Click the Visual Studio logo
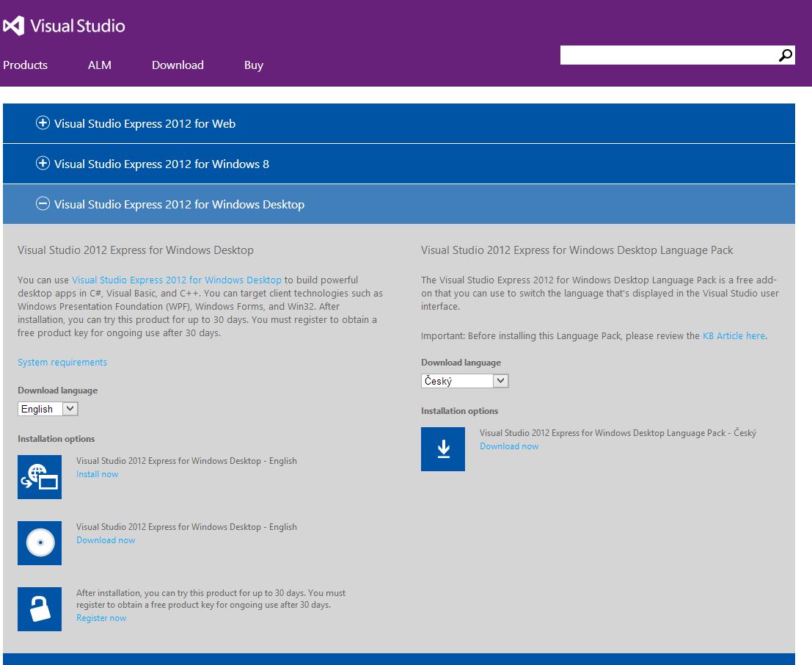 pos(65,25)
